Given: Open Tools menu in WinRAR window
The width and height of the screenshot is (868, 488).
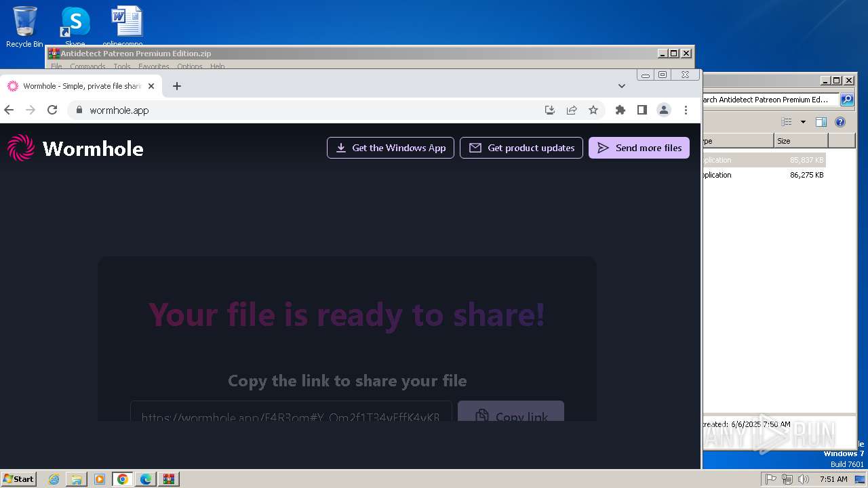Looking at the screenshot, I should pyautogui.click(x=122, y=66).
